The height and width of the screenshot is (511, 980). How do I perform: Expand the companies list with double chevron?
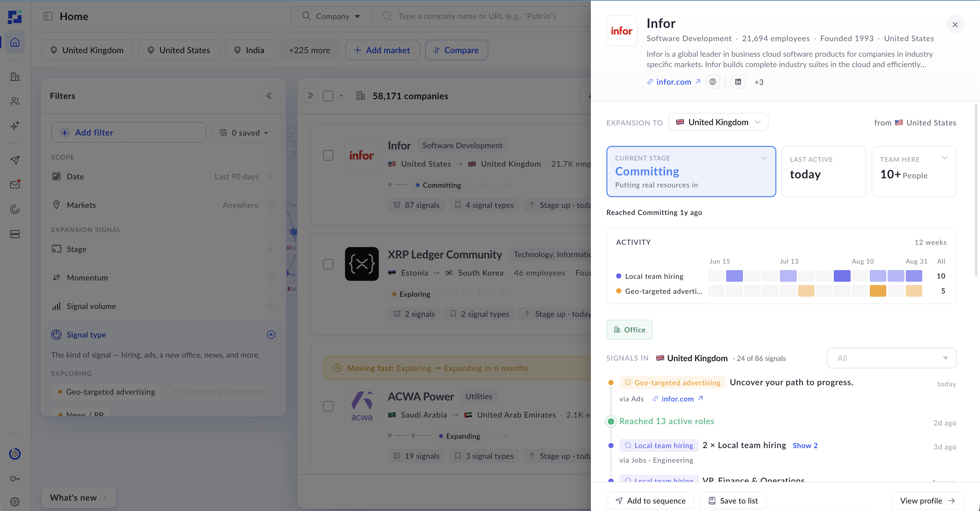[x=310, y=96]
